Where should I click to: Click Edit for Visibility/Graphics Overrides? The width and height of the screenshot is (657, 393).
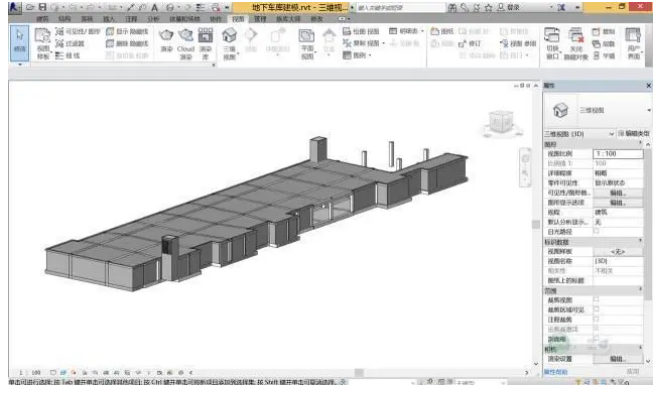click(618, 193)
